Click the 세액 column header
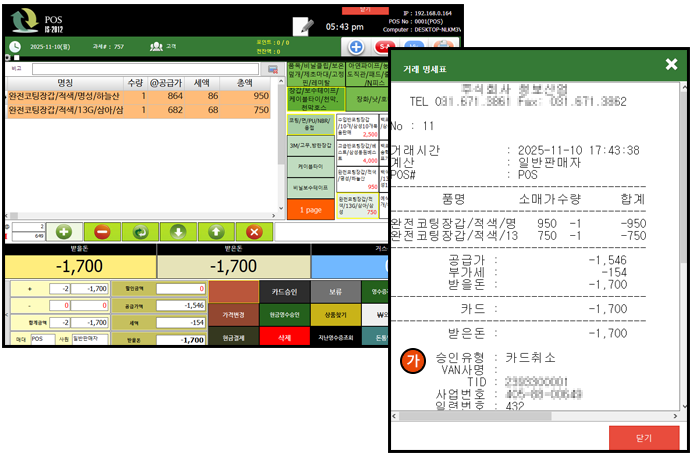The width and height of the screenshot is (696, 461). point(202,83)
